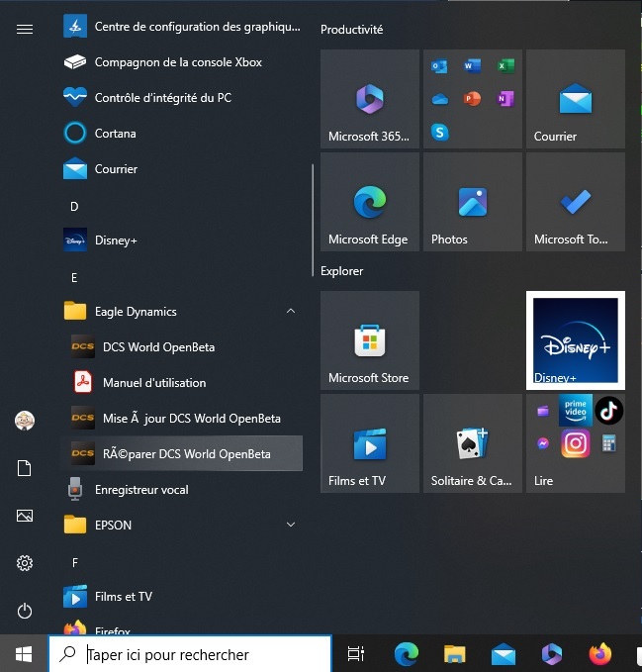
Task: Launch Cortana from the app list
Action: pos(182,134)
